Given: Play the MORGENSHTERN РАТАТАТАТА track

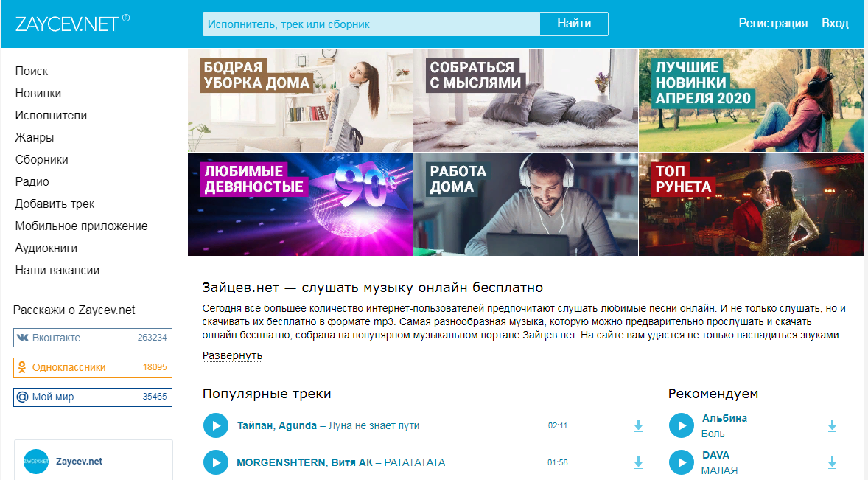Looking at the screenshot, I should (x=216, y=462).
